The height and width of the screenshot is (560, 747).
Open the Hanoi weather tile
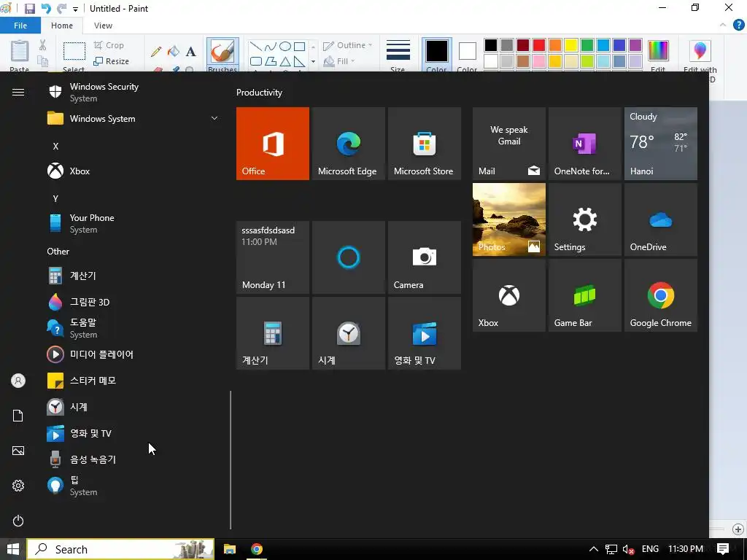coord(660,144)
